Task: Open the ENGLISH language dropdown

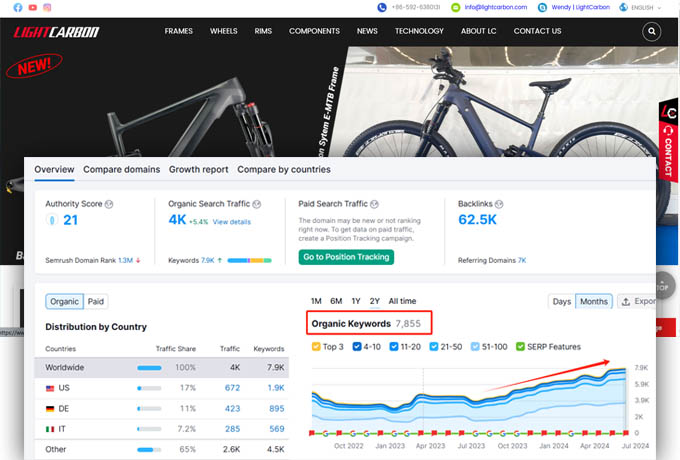Action: (x=646, y=7)
